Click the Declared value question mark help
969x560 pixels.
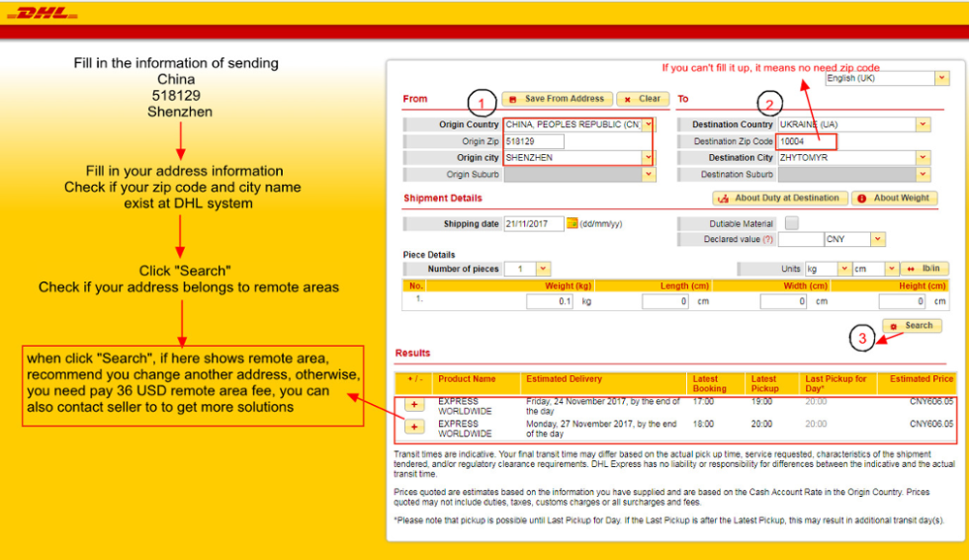(768, 239)
